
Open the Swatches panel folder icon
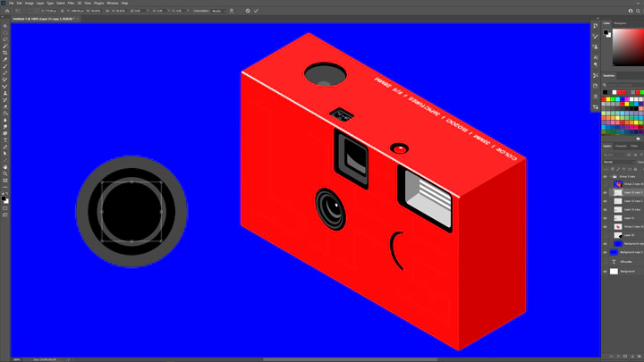[x=638, y=139]
